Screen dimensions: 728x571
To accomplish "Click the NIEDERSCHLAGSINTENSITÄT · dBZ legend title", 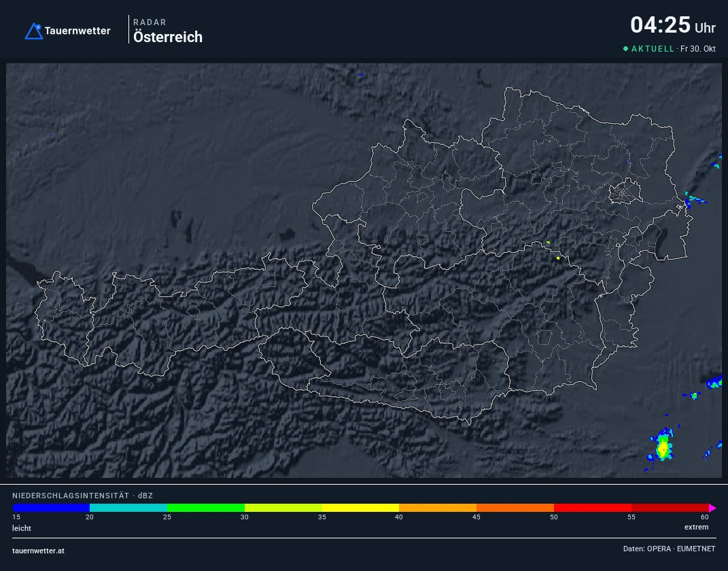I will pos(83,496).
